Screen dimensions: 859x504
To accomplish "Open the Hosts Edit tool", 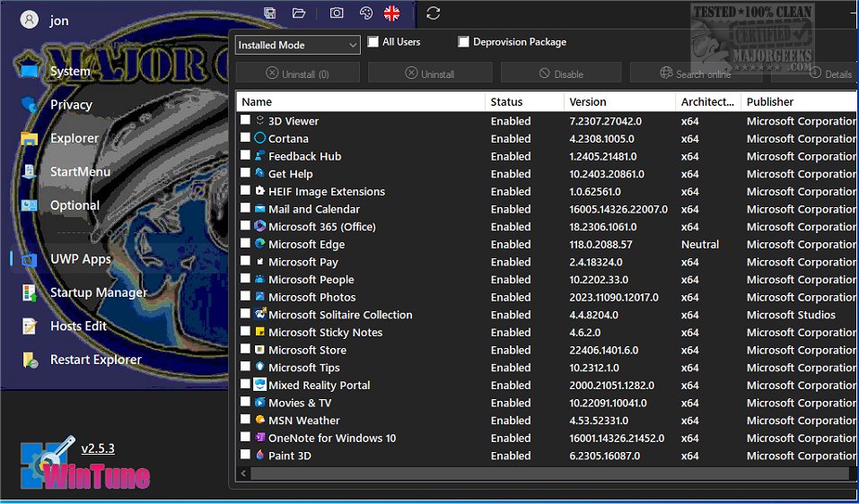I will pos(78,326).
